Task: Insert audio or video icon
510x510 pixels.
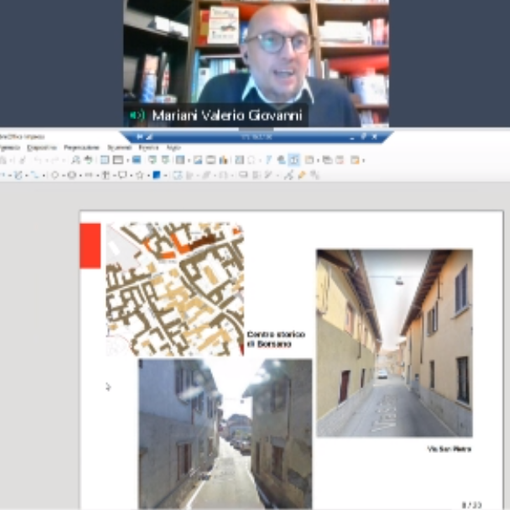Action: (211, 160)
